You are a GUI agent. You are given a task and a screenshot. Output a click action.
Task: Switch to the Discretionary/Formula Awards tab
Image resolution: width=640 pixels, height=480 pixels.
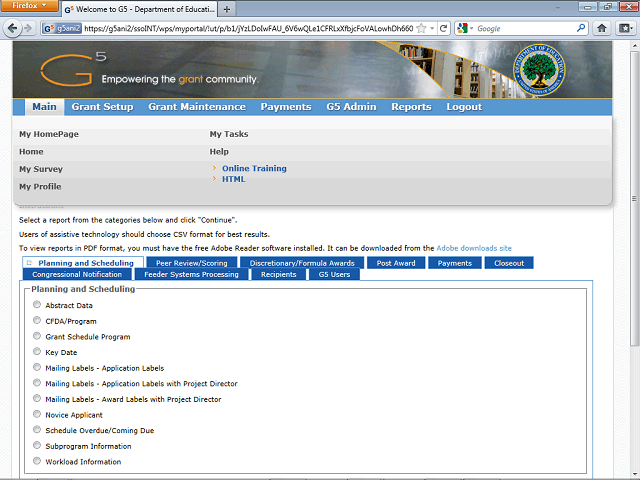coord(302,263)
